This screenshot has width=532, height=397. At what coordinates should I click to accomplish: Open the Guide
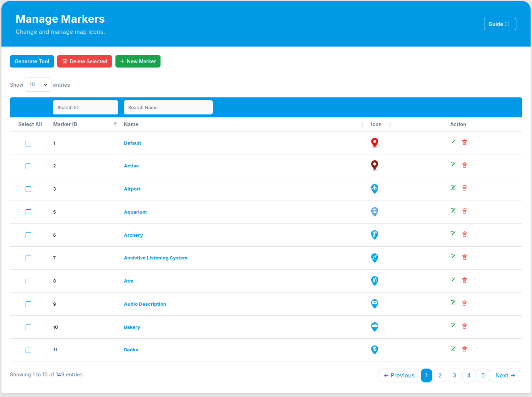click(x=500, y=24)
